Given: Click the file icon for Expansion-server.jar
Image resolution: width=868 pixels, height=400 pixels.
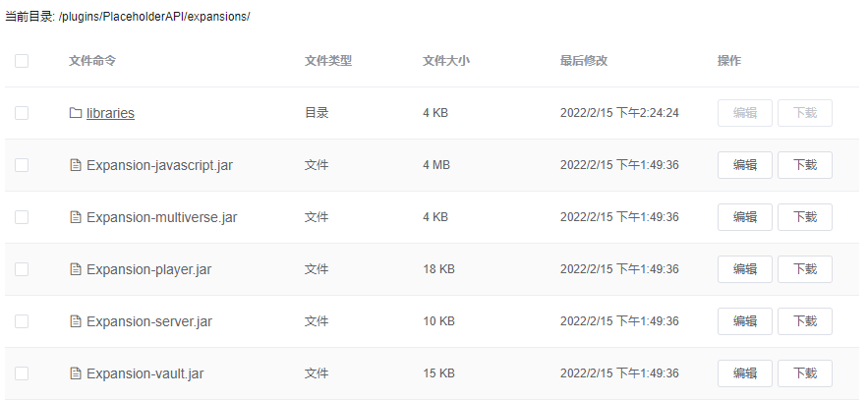Looking at the screenshot, I should coord(76,321).
